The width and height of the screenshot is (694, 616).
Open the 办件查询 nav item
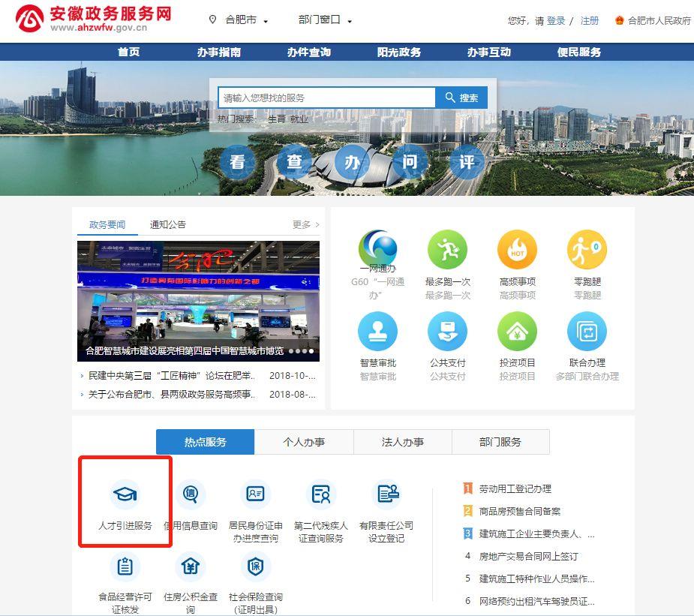pyautogui.click(x=309, y=53)
